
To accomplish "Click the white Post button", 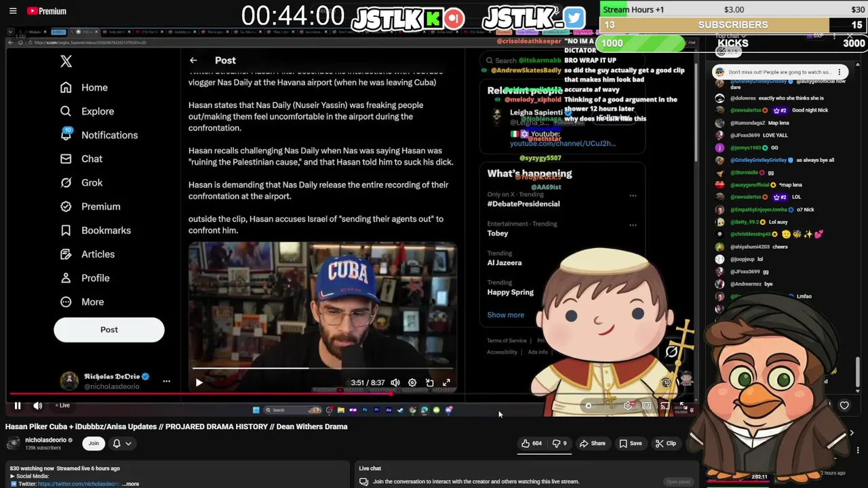I will click(109, 329).
